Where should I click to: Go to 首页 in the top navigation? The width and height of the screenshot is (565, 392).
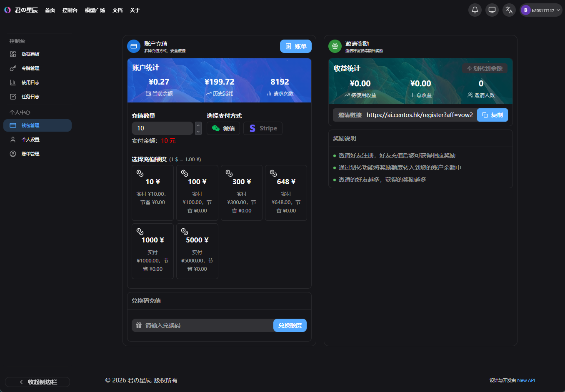[x=50, y=10]
